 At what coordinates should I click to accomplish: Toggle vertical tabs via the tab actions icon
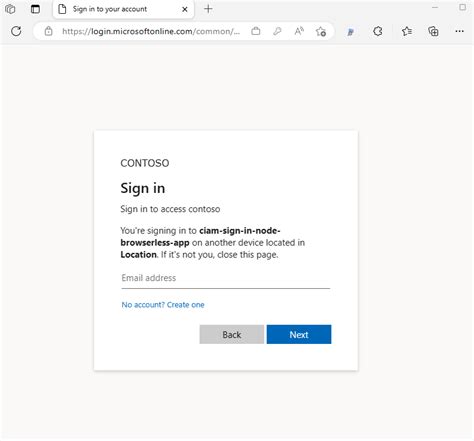(35, 9)
